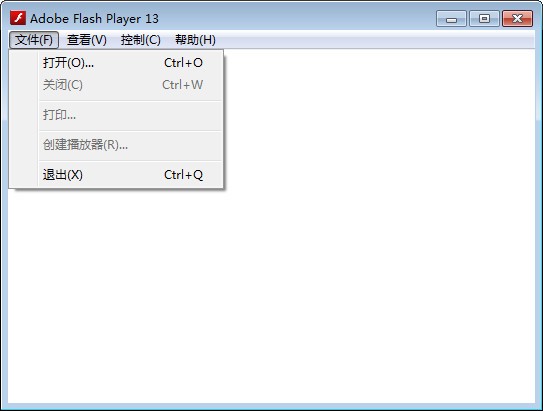Minimize the Flash Player window
The image size is (543, 411).
pos(451,19)
